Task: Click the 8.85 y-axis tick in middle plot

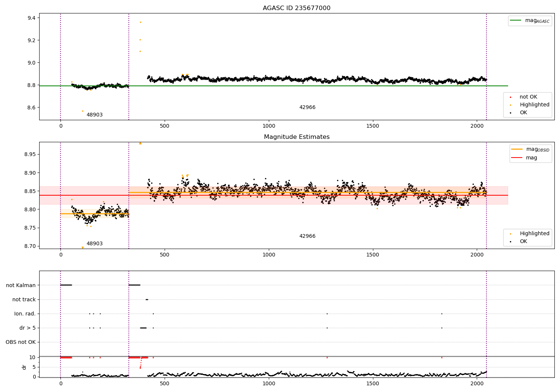Action: [30, 191]
